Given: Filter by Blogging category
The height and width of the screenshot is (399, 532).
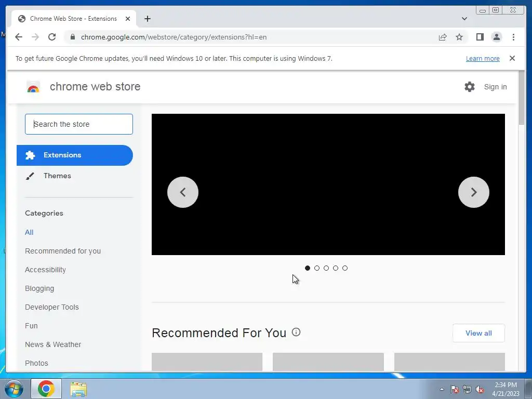Looking at the screenshot, I should [39, 288].
